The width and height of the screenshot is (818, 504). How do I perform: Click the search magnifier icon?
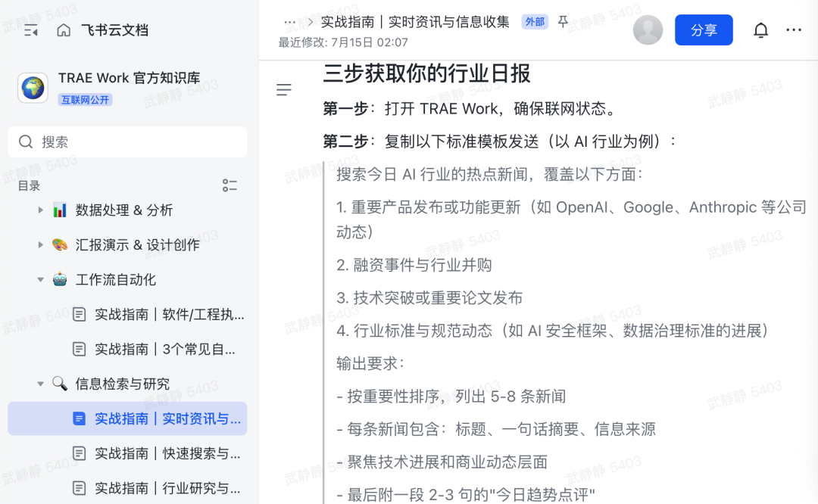point(26,142)
